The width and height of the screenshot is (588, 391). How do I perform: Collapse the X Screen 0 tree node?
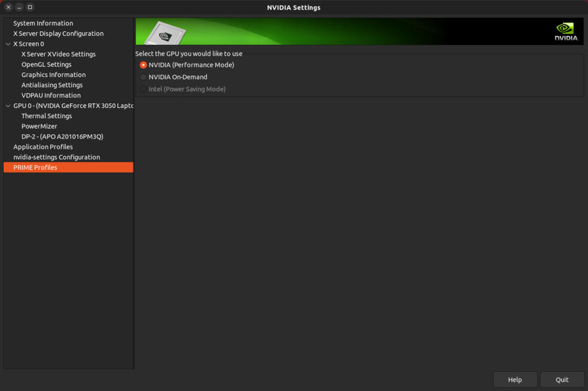8,44
